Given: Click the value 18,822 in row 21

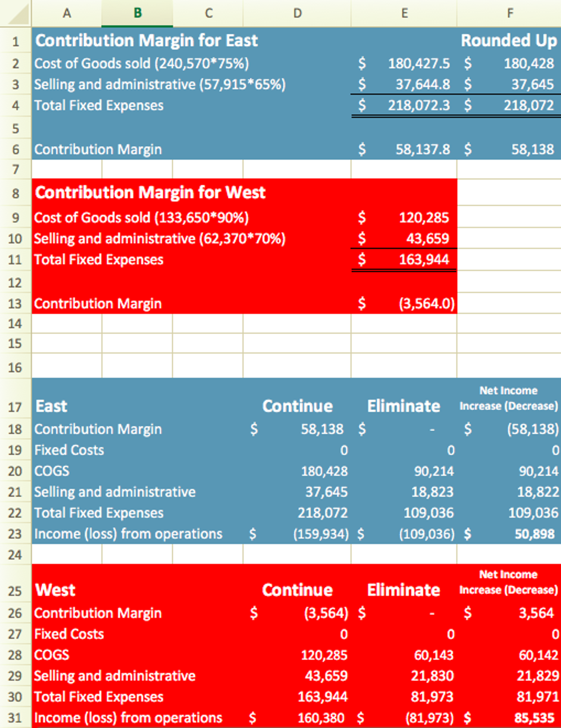Looking at the screenshot, I should (538, 492).
